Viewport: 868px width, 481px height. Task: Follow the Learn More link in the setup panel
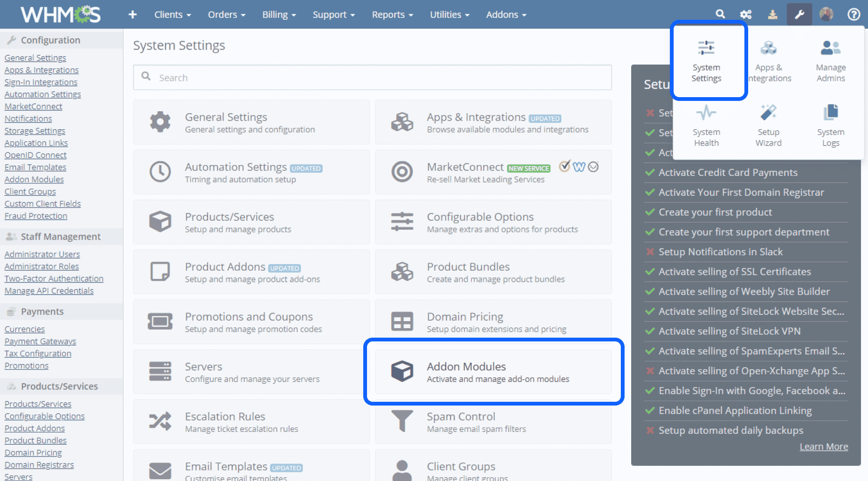click(824, 446)
